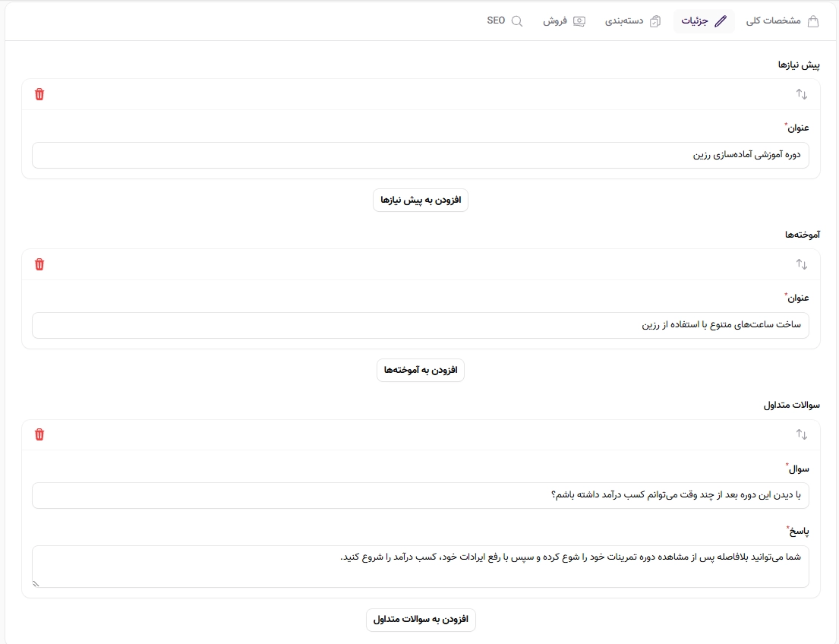Click the آموخته‌ها section heading
This screenshot has height=644, width=839.
tap(802, 235)
